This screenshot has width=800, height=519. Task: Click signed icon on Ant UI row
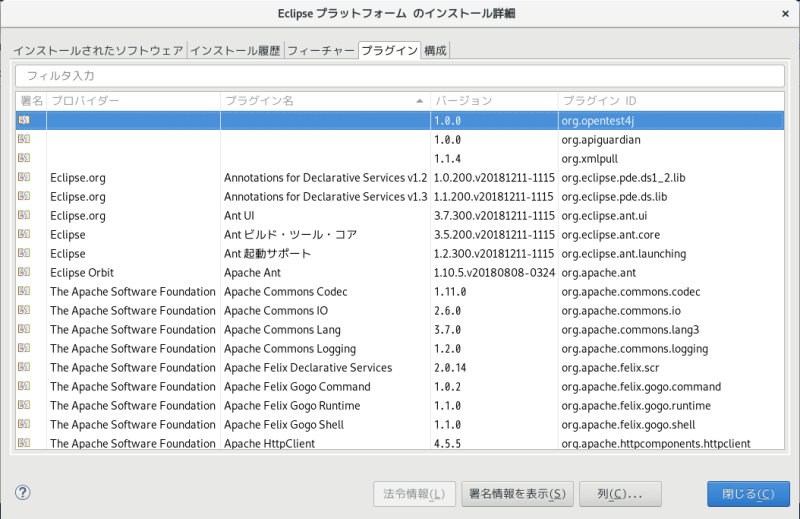24,215
